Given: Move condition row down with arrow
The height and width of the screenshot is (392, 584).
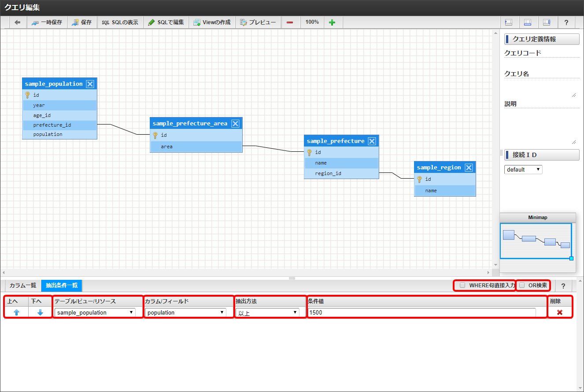Looking at the screenshot, I should tap(40, 312).
